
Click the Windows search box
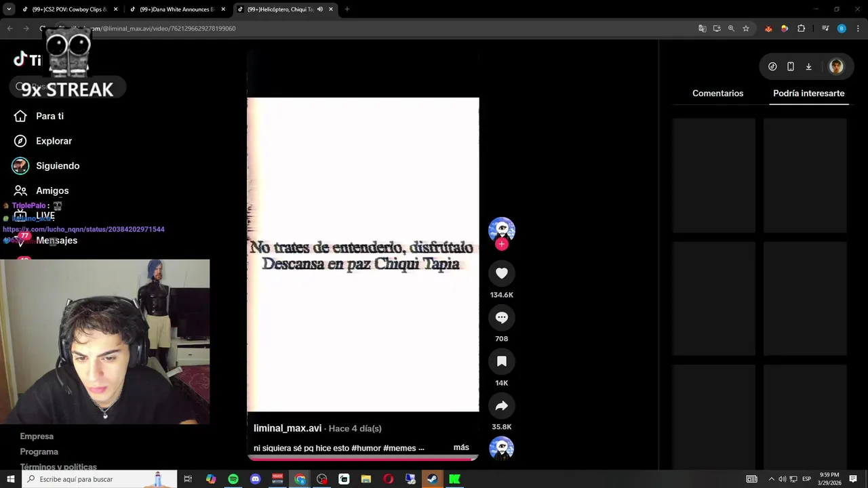99,479
